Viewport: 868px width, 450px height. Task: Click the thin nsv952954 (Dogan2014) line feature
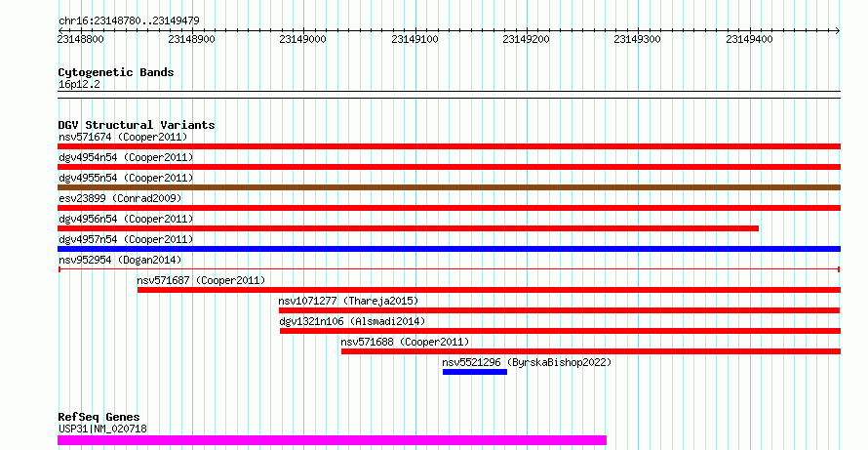pos(449,269)
